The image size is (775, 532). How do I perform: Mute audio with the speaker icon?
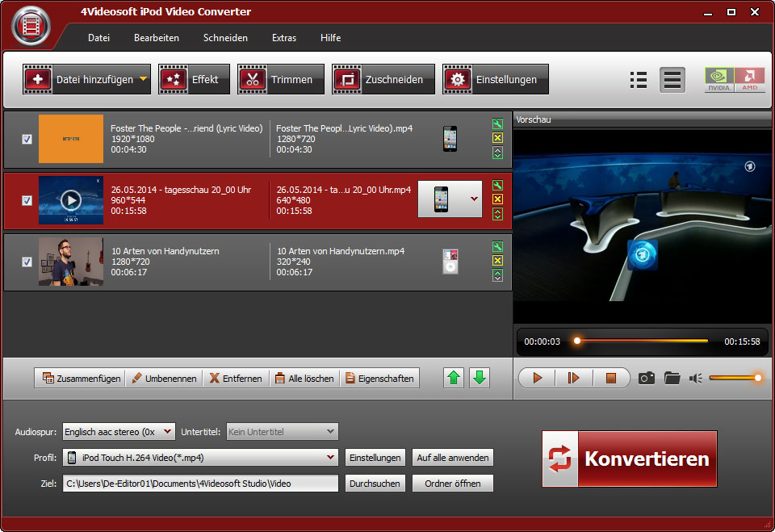[695, 379]
